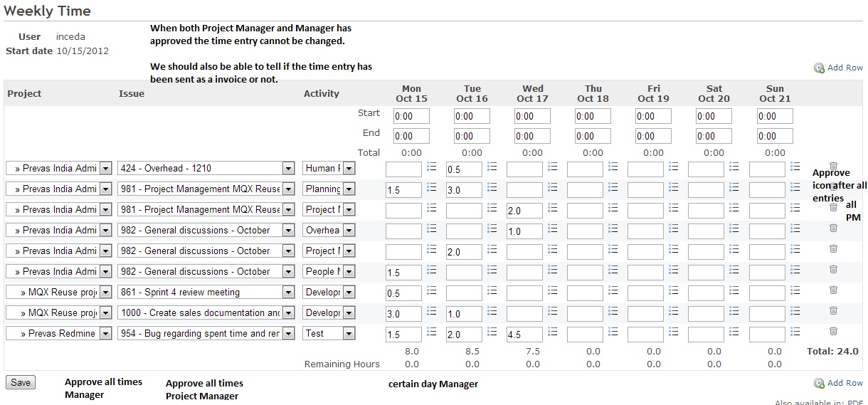Open the Planning activity dropdown
The image size is (868, 405).
tap(329, 189)
